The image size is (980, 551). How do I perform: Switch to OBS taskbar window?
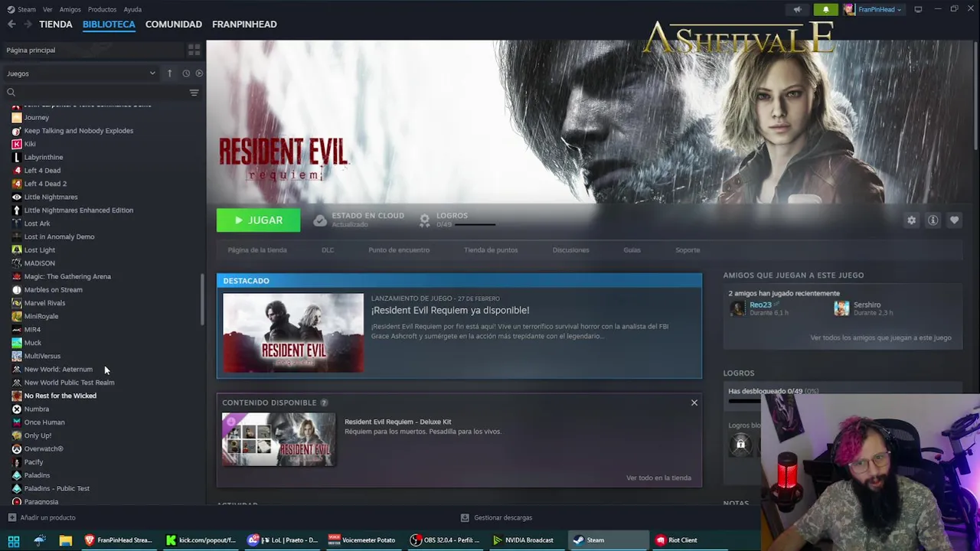[445, 540]
